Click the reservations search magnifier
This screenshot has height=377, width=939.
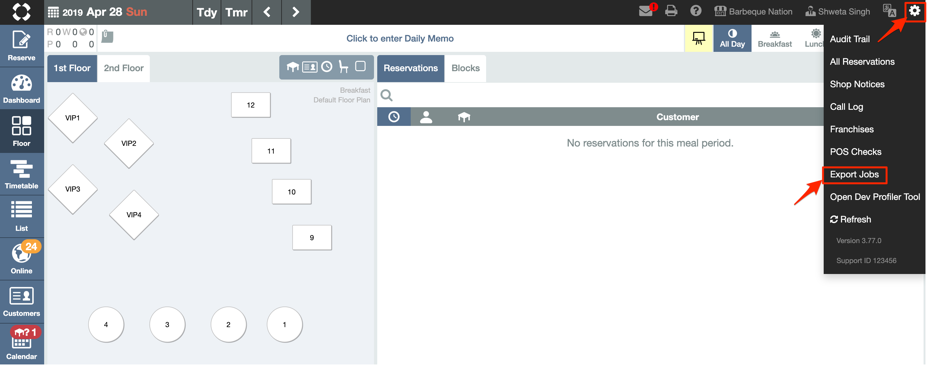coord(387,96)
